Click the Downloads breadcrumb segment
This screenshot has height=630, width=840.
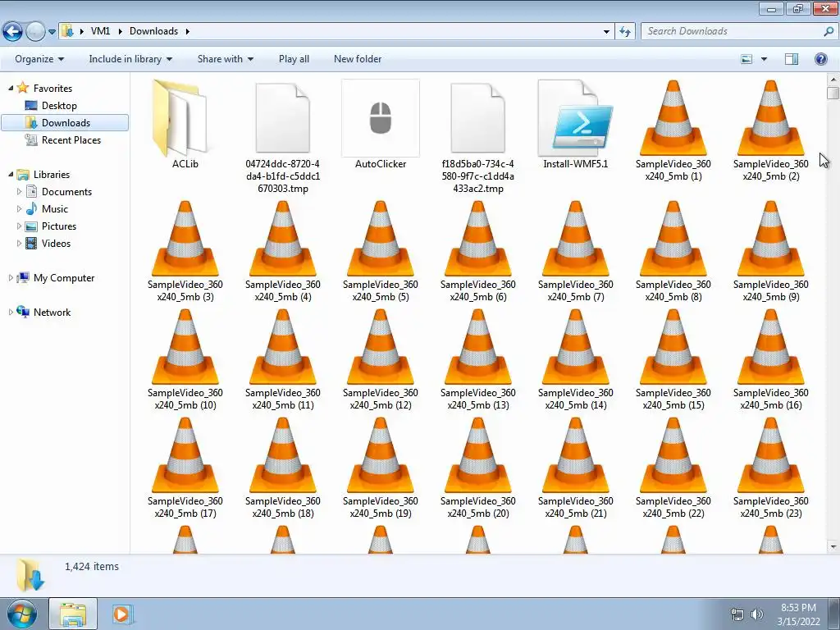(x=153, y=31)
